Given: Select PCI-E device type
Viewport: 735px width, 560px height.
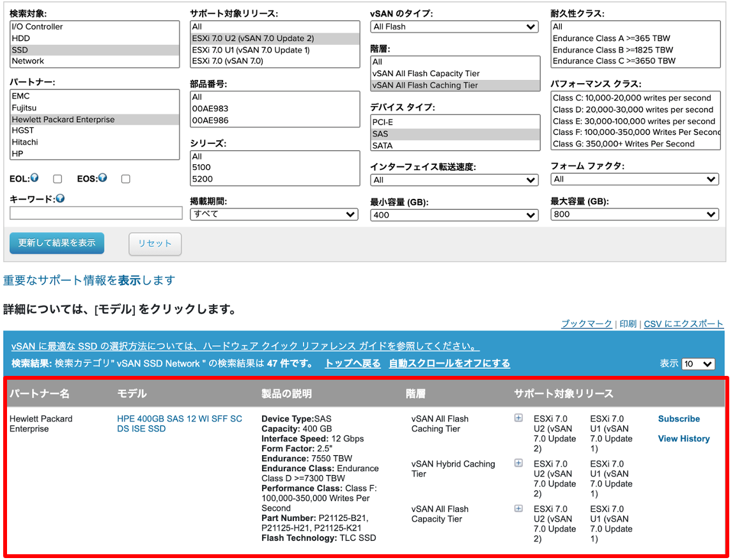Looking at the screenshot, I should point(455,122).
